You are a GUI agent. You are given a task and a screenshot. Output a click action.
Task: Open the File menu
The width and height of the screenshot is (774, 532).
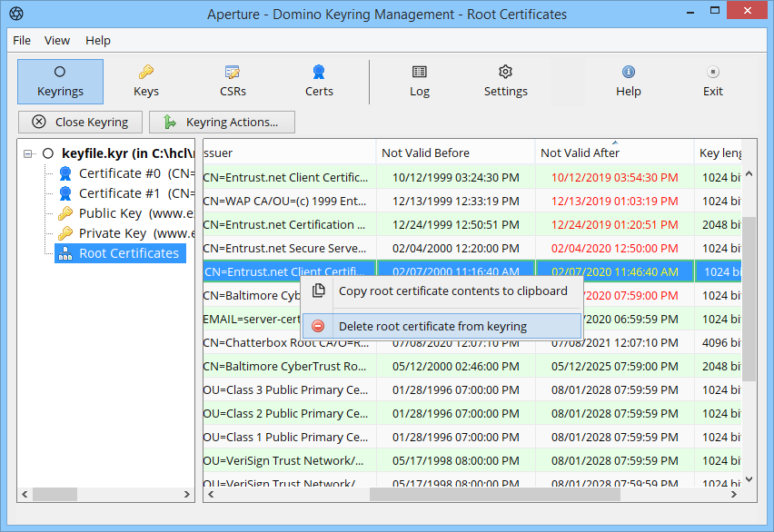22,41
